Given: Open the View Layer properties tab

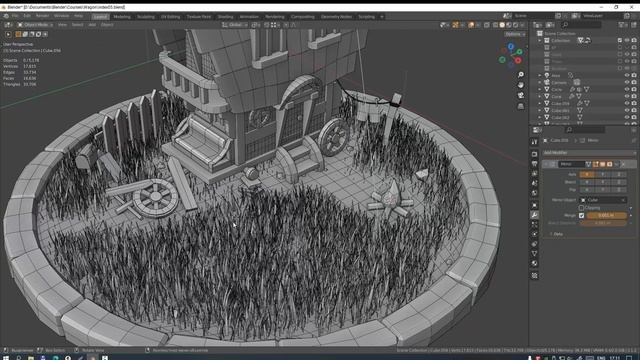Looking at the screenshot, I should click(x=534, y=174).
